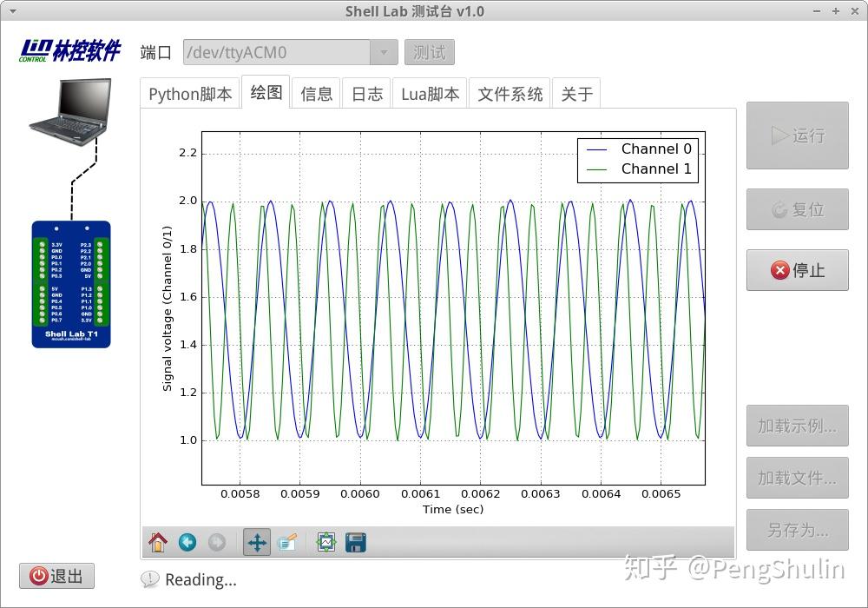Click the Home view icon in plot toolbar
This screenshot has width=868, height=608.
pos(157,542)
